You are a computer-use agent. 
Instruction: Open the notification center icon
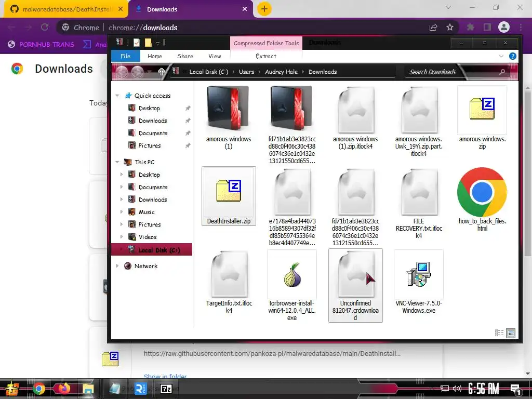click(516, 389)
